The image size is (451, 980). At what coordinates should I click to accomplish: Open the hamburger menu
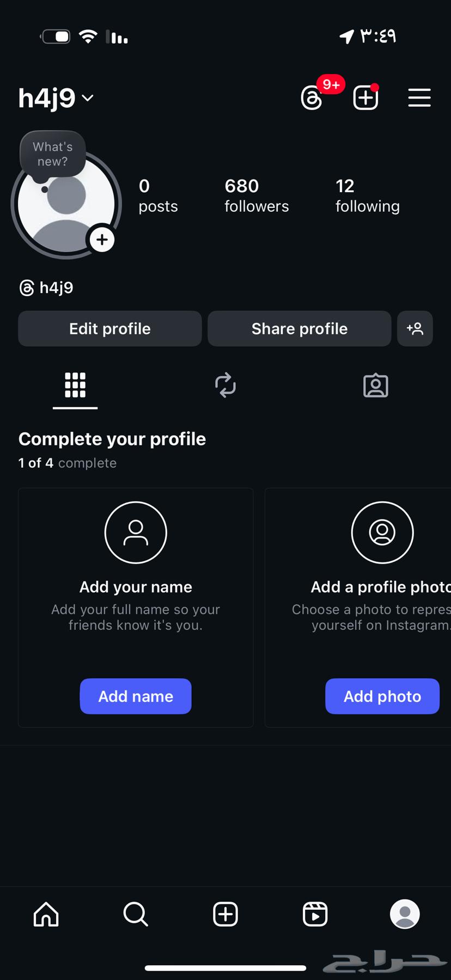click(x=419, y=98)
